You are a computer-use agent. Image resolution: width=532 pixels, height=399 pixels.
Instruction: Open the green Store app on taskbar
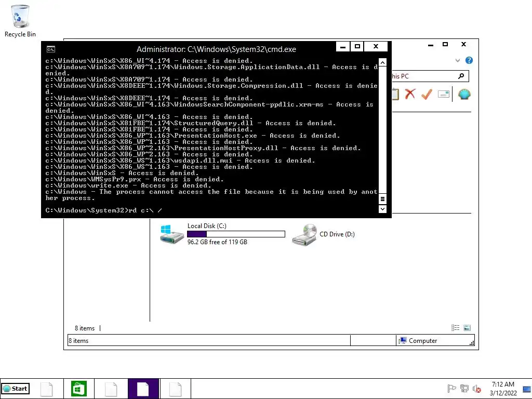79,389
